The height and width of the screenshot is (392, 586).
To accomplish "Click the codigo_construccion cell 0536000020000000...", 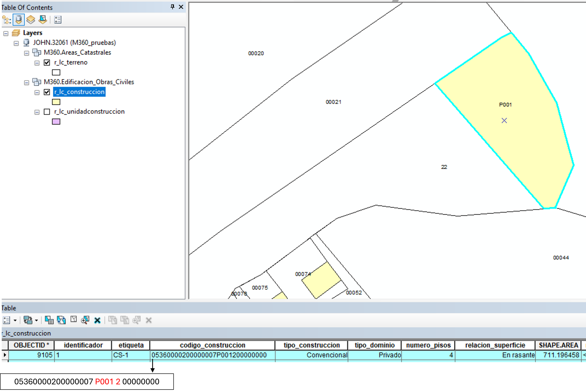I will coord(212,355).
